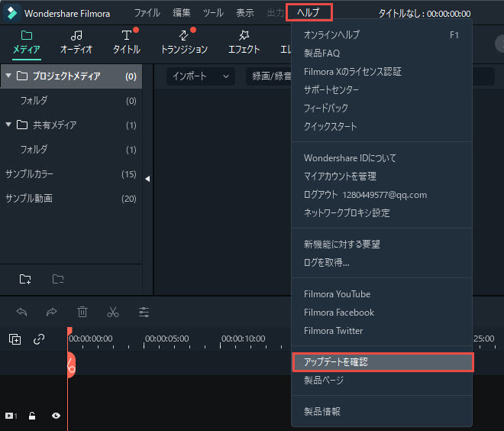
Task: Click the video track 1 icon
Action: [11, 416]
